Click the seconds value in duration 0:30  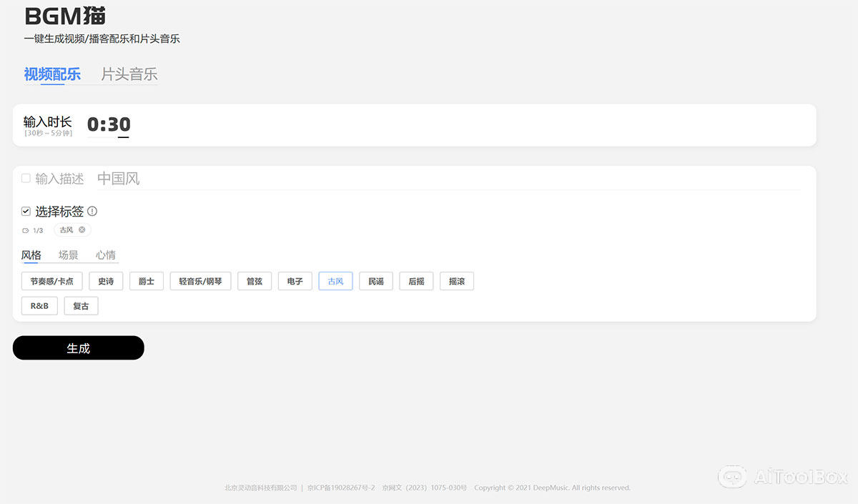pos(120,124)
